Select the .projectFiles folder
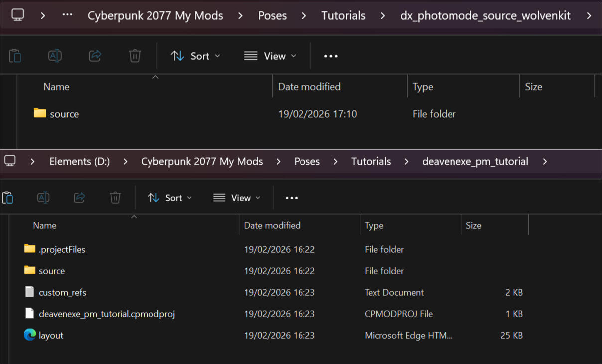The width and height of the screenshot is (602, 364). coord(62,249)
